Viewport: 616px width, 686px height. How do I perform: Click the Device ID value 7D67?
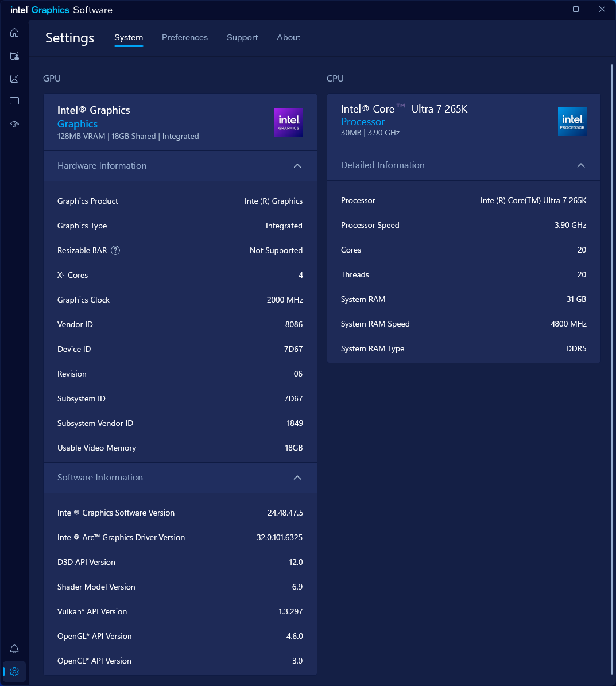click(293, 349)
